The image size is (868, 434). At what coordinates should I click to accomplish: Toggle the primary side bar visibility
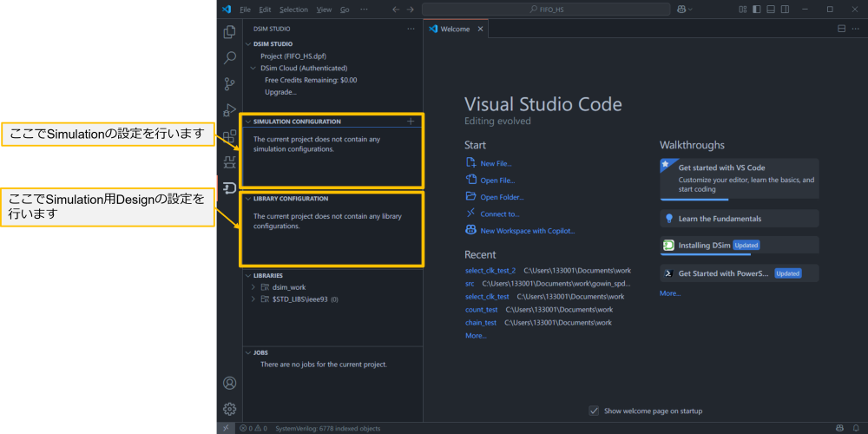coord(756,10)
